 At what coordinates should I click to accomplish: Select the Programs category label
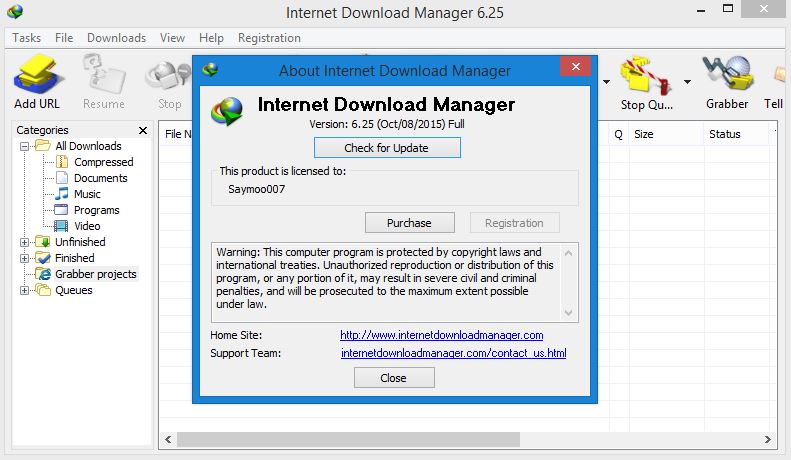(x=97, y=210)
